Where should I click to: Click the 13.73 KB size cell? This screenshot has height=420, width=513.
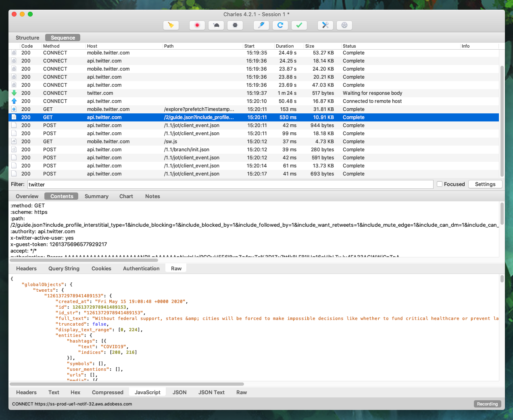tap(323, 166)
